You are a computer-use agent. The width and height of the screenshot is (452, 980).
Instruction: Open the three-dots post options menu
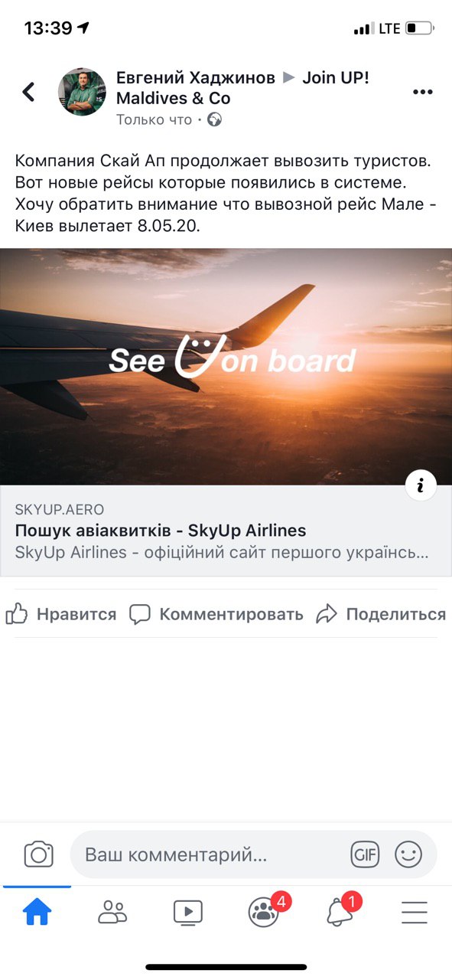click(422, 92)
